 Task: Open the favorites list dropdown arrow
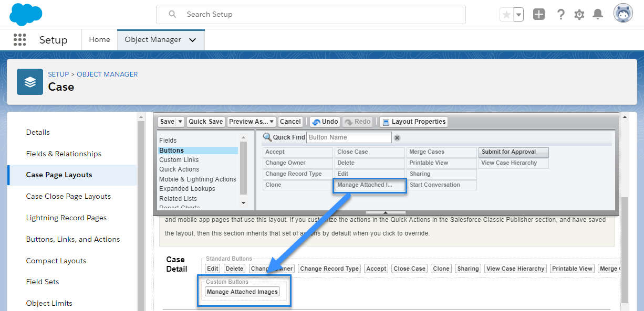(518, 15)
